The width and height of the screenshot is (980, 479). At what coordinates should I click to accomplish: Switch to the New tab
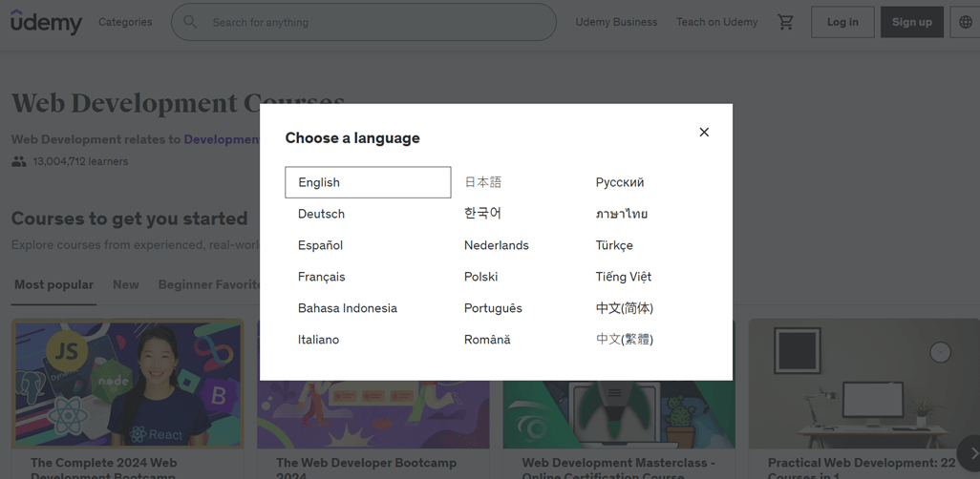coord(126,284)
